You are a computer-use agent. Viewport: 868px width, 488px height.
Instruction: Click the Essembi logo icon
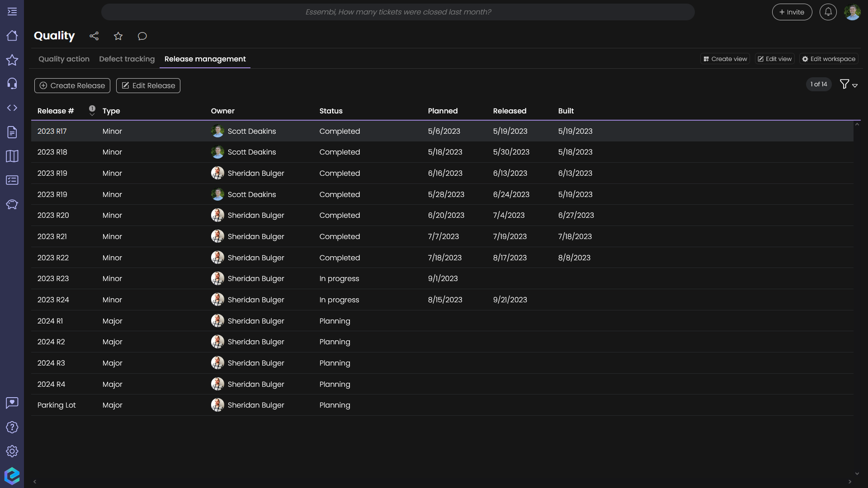(x=12, y=476)
